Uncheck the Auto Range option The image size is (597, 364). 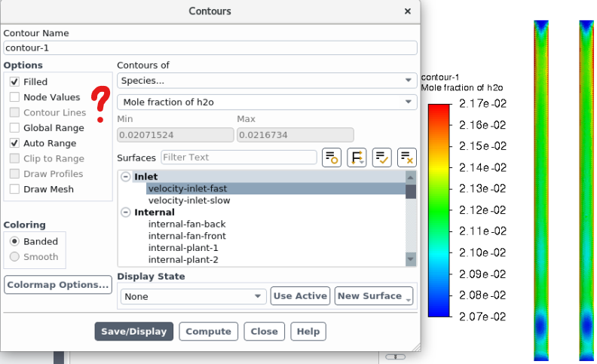[x=15, y=143]
